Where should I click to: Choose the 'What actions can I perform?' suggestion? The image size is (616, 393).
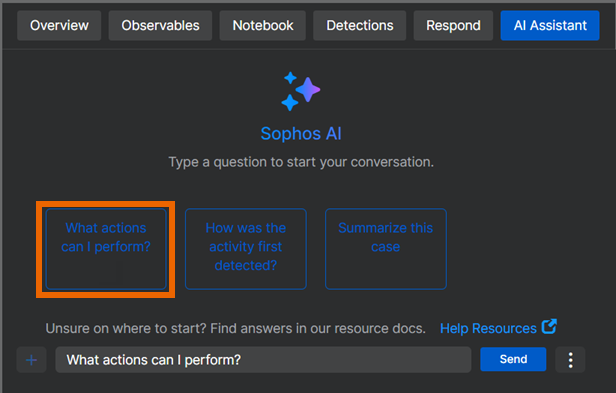click(x=106, y=249)
